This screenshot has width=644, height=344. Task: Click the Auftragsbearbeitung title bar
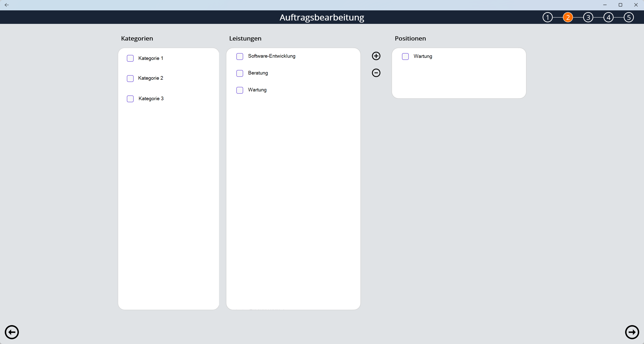click(322, 17)
